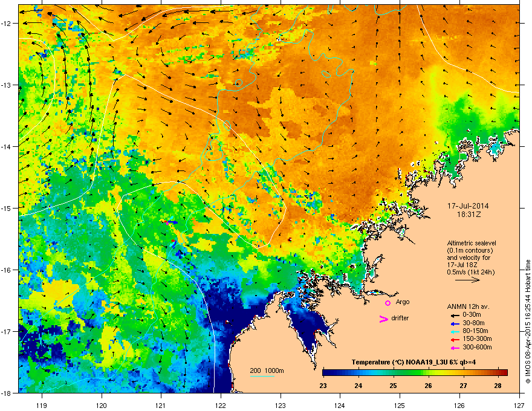Click the magenta drifter legend marker
Viewport: 532px width, 411px height.
tap(384, 319)
